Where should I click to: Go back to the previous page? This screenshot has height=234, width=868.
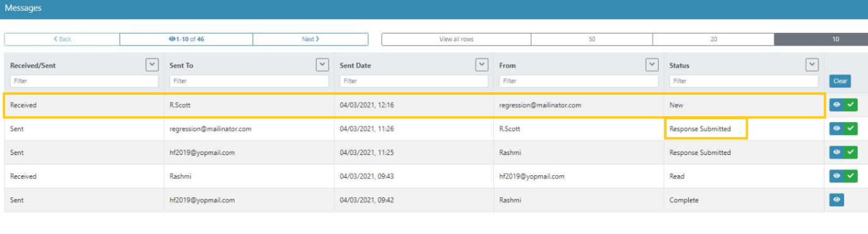point(62,39)
